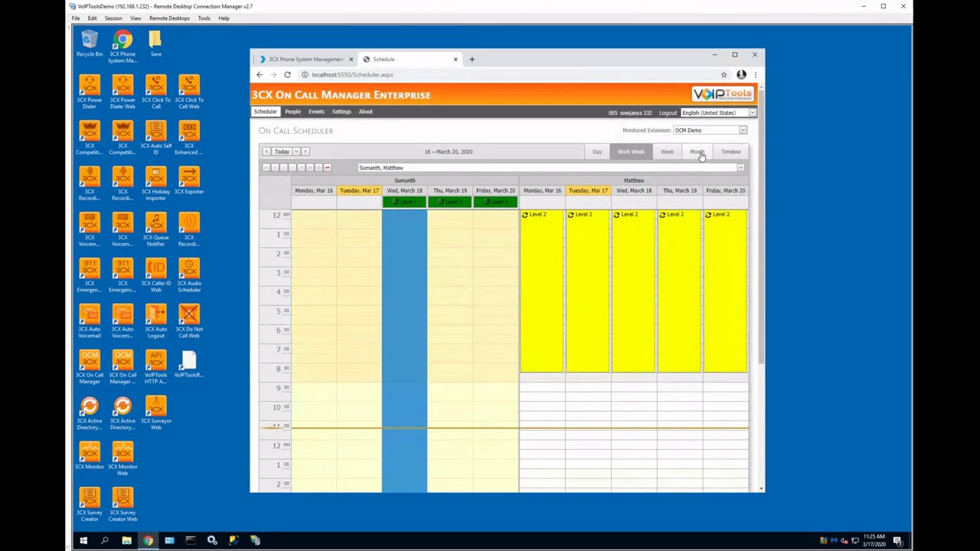Open the VoIPToolsR document file icon
This screenshot has height=551, width=980.
coord(189,365)
